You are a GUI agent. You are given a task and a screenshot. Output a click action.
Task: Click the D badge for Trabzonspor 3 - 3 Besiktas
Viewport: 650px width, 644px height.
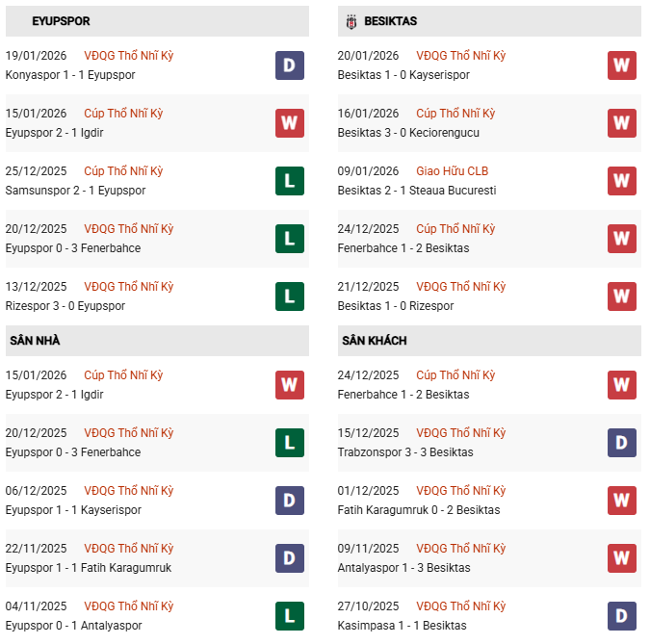click(622, 443)
